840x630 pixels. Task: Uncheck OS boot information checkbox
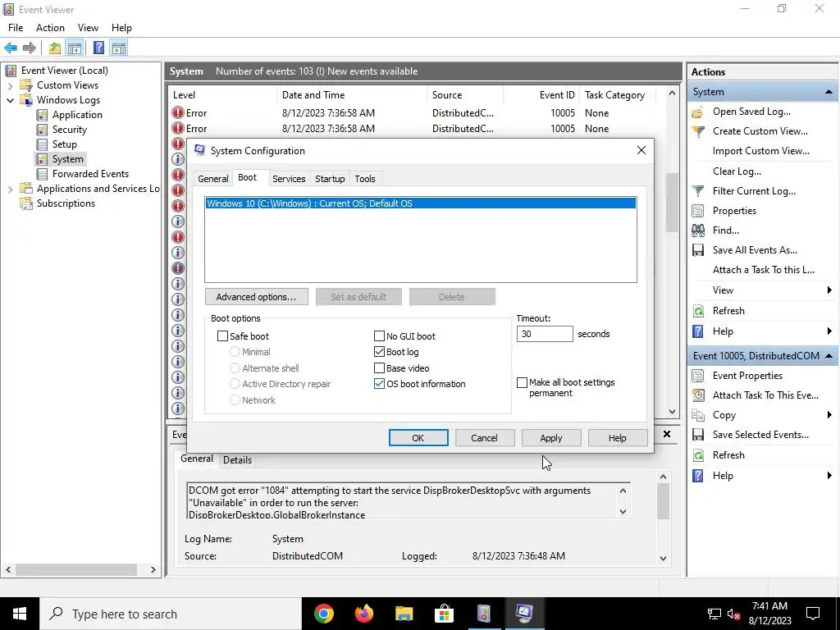379,384
